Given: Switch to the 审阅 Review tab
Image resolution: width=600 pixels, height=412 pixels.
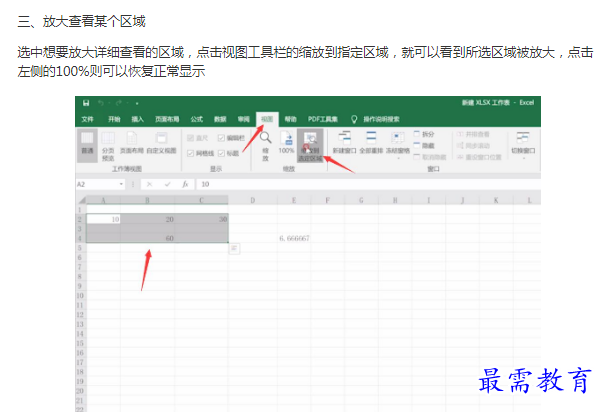Looking at the screenshot, I should click(243, 119).
